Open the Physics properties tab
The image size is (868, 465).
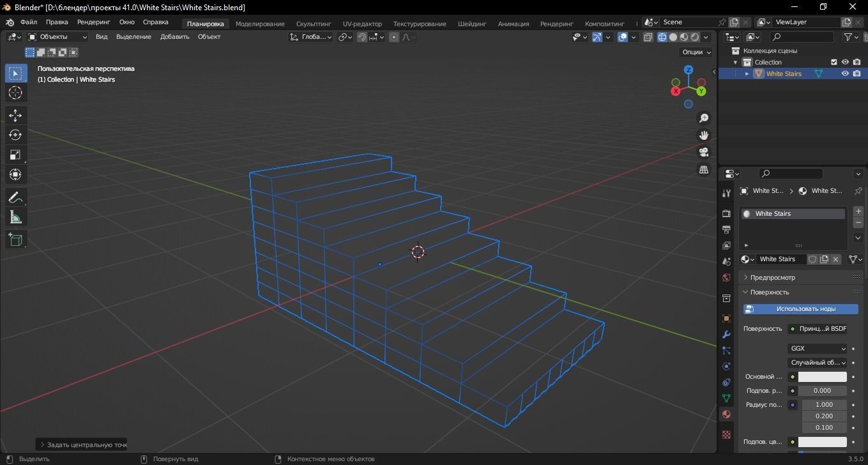coord(726,366)
